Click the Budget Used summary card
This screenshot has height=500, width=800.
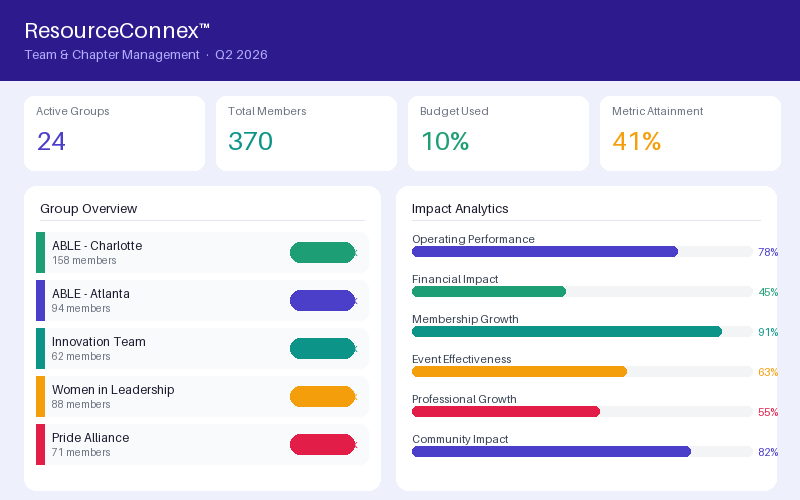498,133
